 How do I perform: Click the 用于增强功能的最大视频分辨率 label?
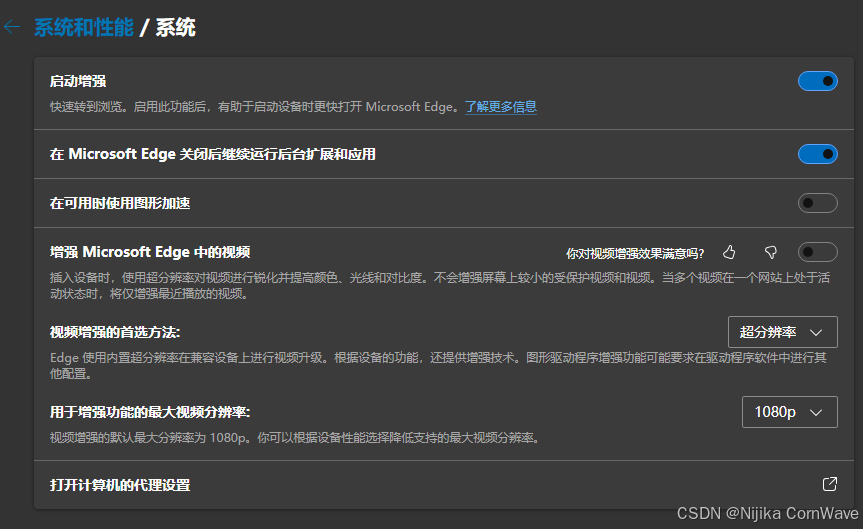tap(150, 412)
